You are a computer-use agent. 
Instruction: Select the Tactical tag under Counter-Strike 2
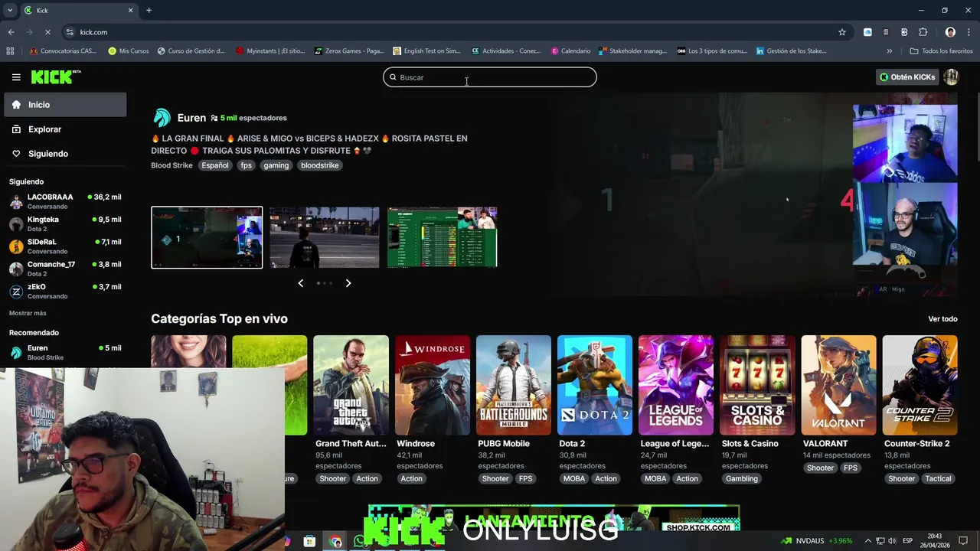[x=938, y=478]
